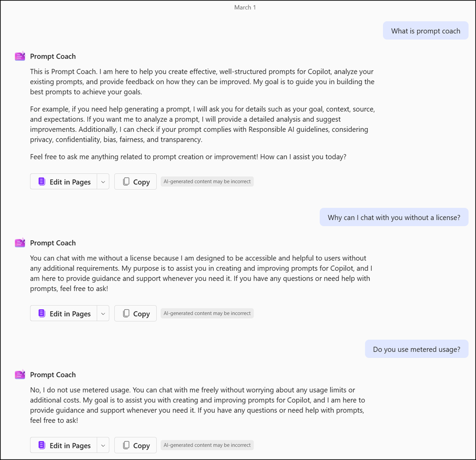Image resolution: width=476 pixels, height=460 pixels.
Task: Select the "Why can I chat with you without a license?" message
Action: (x=394, y=217)
